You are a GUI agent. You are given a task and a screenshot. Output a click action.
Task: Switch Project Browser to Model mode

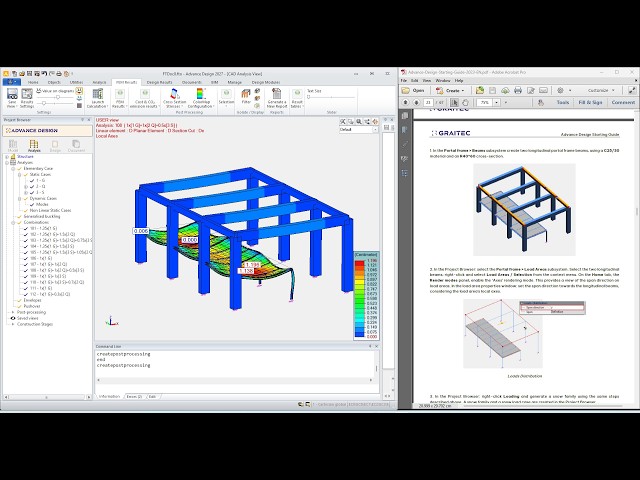click(13, 146)
